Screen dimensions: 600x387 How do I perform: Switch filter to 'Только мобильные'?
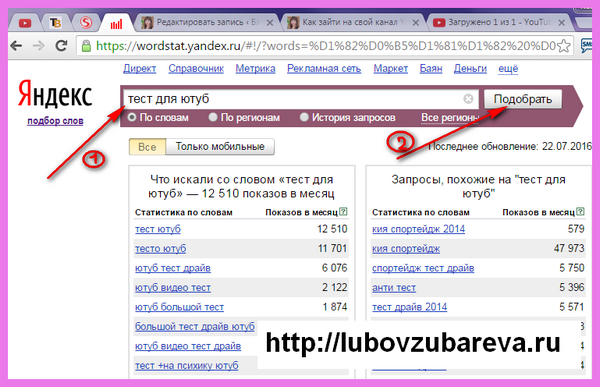220,147
